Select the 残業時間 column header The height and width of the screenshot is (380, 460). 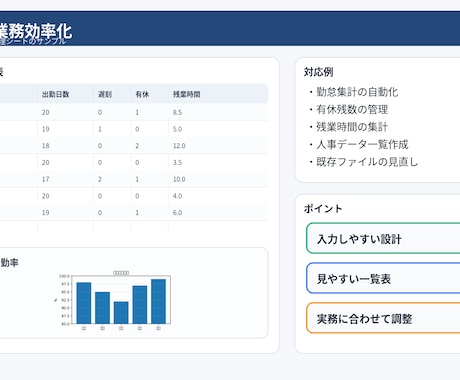pyautogui.click(x=186, y=94)
